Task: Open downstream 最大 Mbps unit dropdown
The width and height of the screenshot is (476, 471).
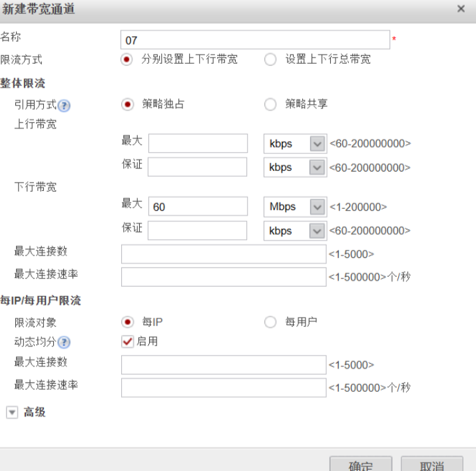Action: [x=295, y=207]
